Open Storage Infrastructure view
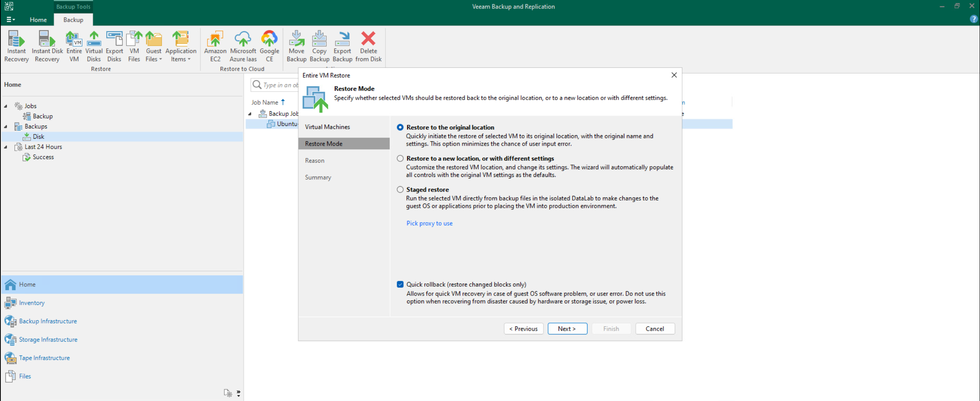Viewport: 980px width, 401px height. tap(48, 340)
